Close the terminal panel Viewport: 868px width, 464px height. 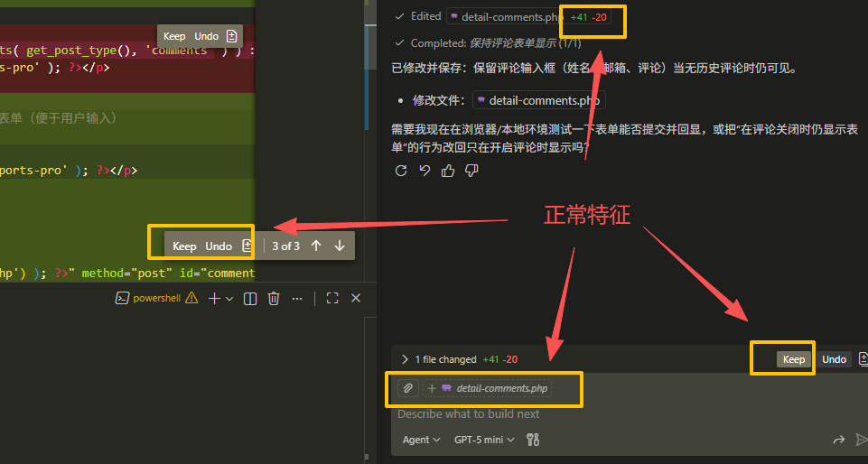[x=356, y=298]
